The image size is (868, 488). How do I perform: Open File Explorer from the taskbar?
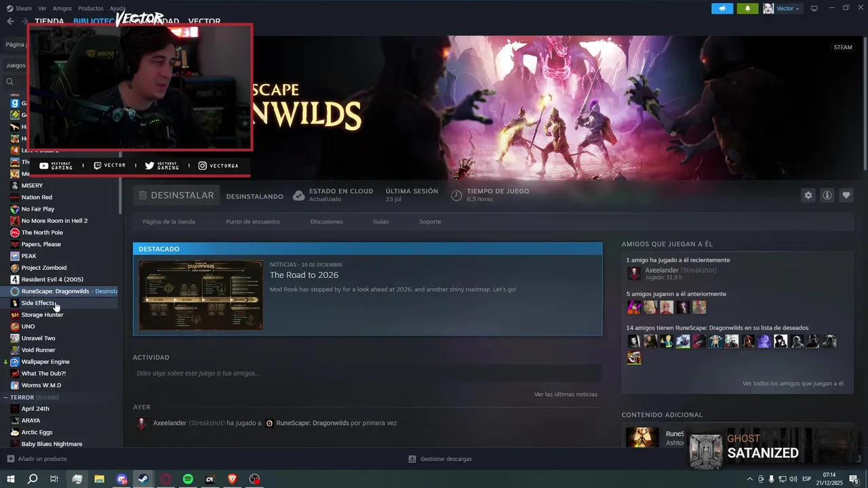(99, 479)
